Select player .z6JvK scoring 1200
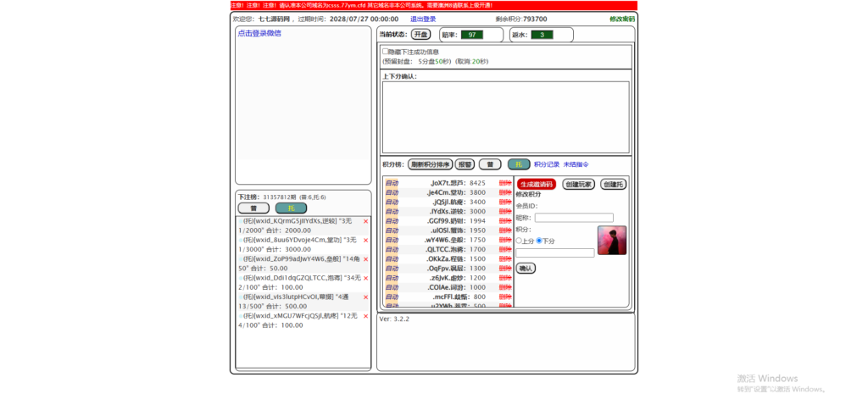Viewport: 868px width, 416px height. tap(448, 278)
